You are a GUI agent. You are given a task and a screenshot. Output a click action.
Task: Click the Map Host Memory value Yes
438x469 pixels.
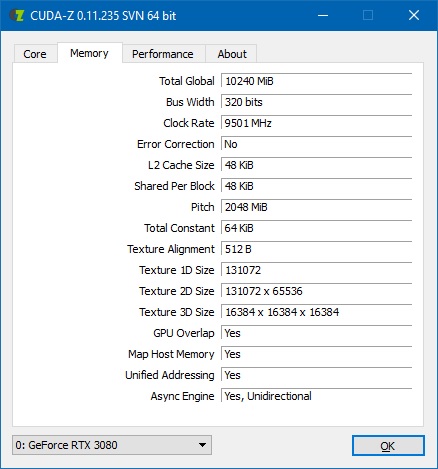click(x=317, y=354)
